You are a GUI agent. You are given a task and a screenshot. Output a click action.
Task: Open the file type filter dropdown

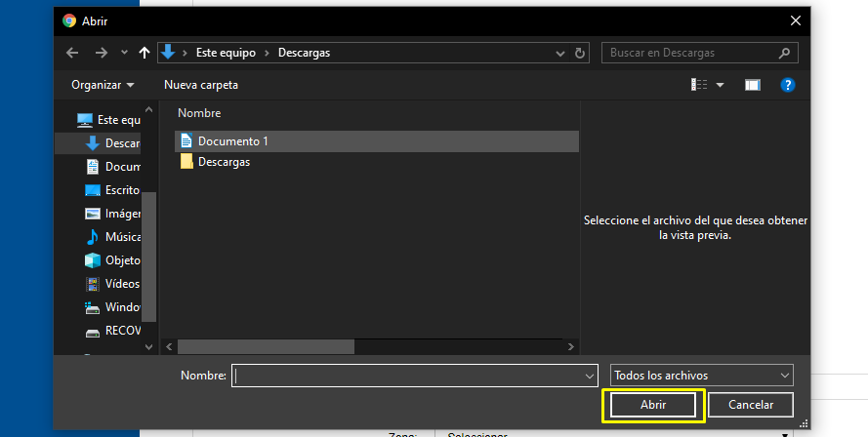[x=701, y=376]
